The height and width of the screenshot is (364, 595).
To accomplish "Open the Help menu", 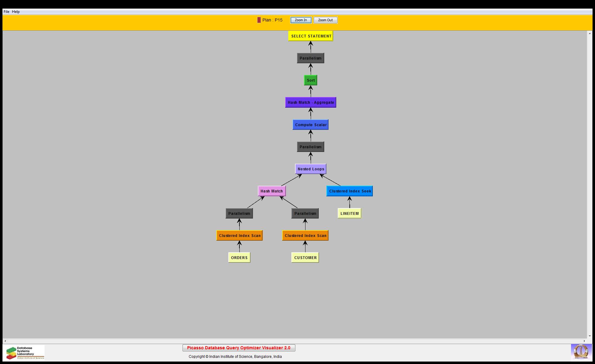I will tap(16, 12).
